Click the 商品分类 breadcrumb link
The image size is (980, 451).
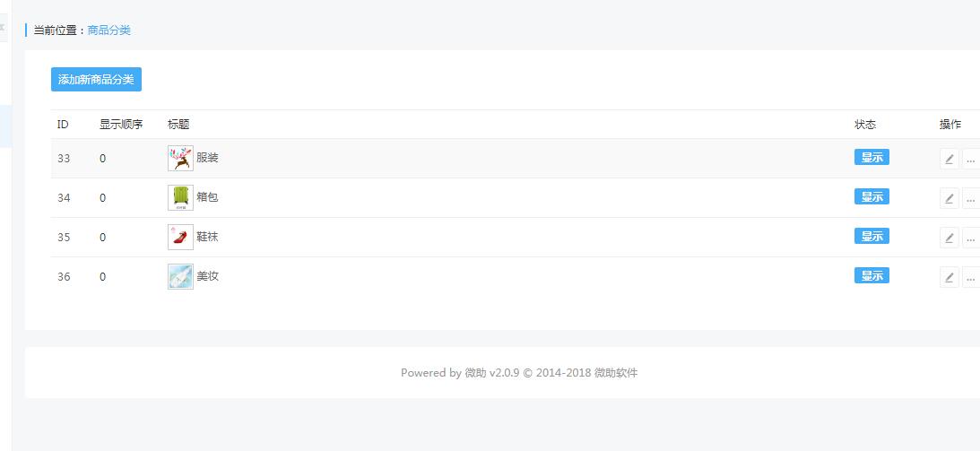(x=109, y=30)
